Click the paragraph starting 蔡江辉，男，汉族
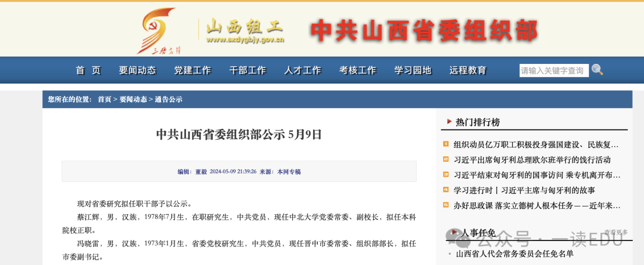Viewport: 644px width, 265px height. click(x=239, y=223)
